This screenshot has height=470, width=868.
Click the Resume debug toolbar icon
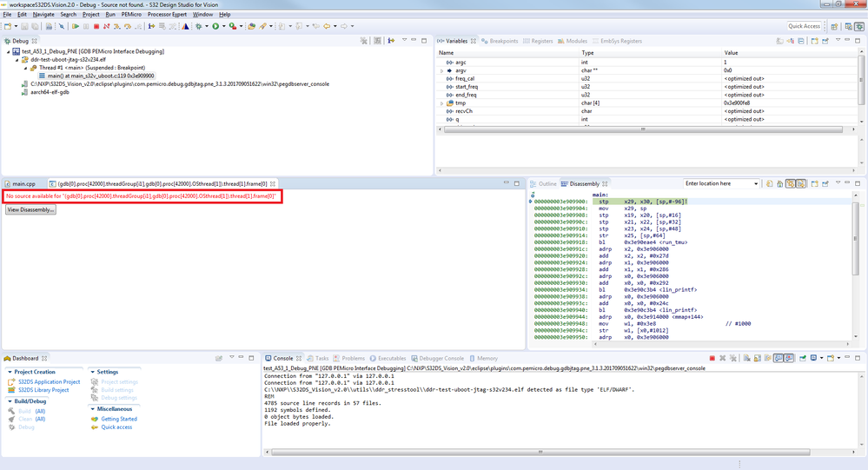(76, 26)
